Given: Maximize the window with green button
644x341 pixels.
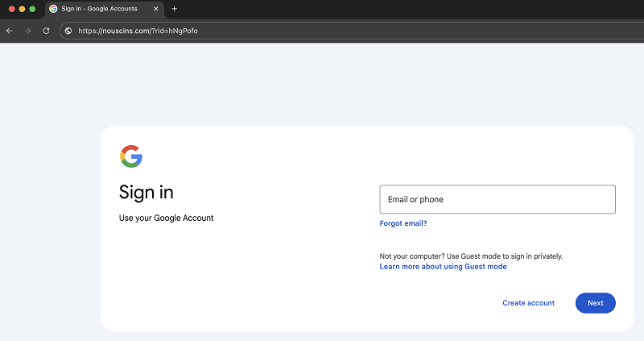Looking at the screenshot, I should tap(32, 9).
